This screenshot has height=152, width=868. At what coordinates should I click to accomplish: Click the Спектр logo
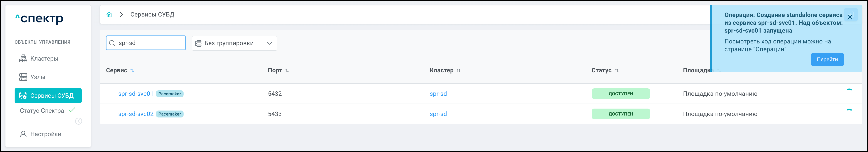[x=39, y=19]
